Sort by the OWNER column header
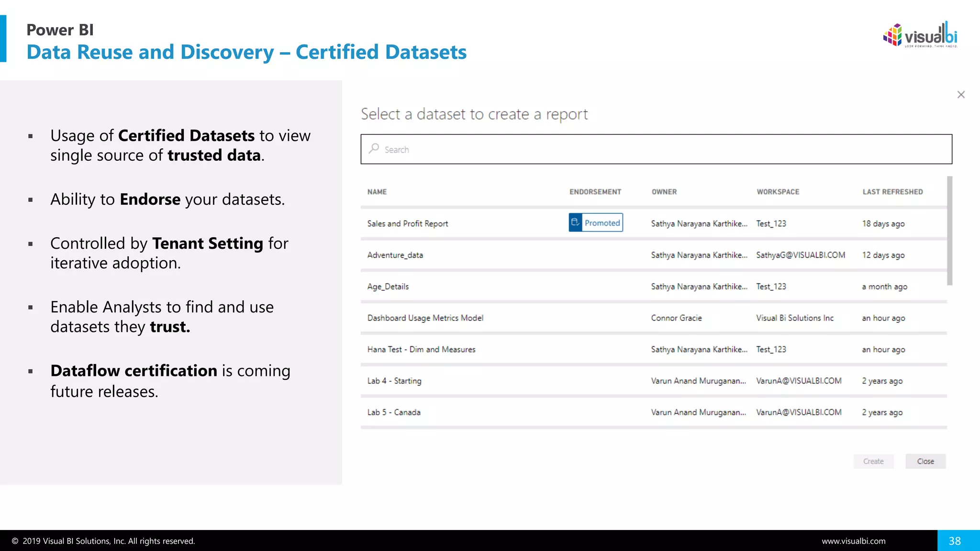The height and width of the screenshot is (551, 980). point(664,192)
